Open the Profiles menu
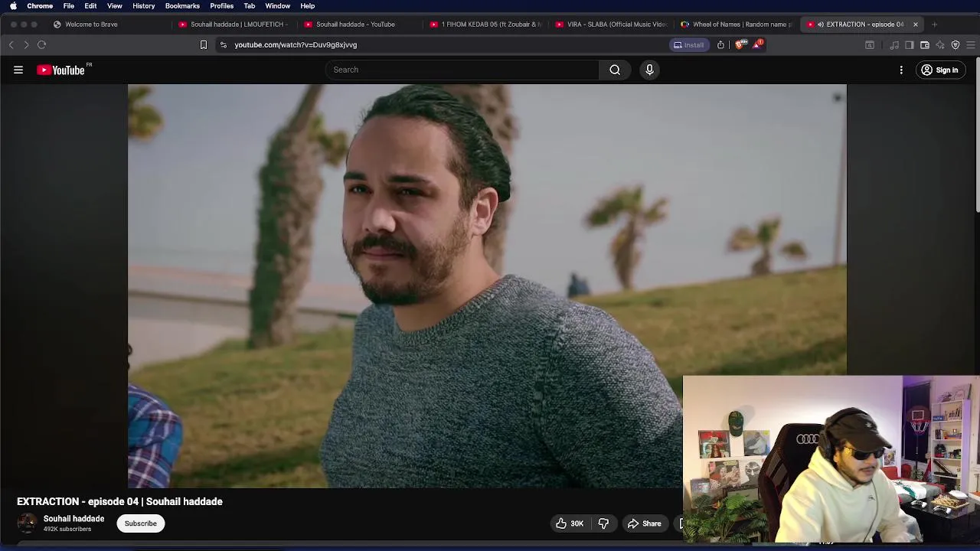The image size is (980, 551). coord(222,6)
